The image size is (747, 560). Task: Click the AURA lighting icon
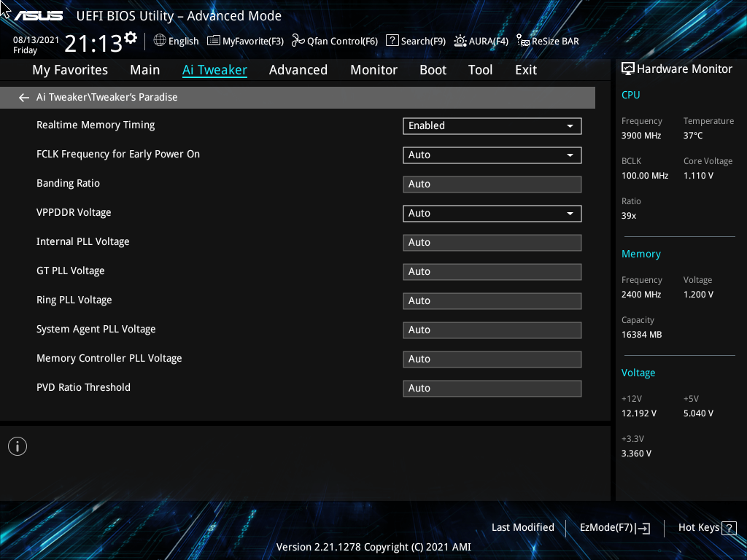click(460, 41)
